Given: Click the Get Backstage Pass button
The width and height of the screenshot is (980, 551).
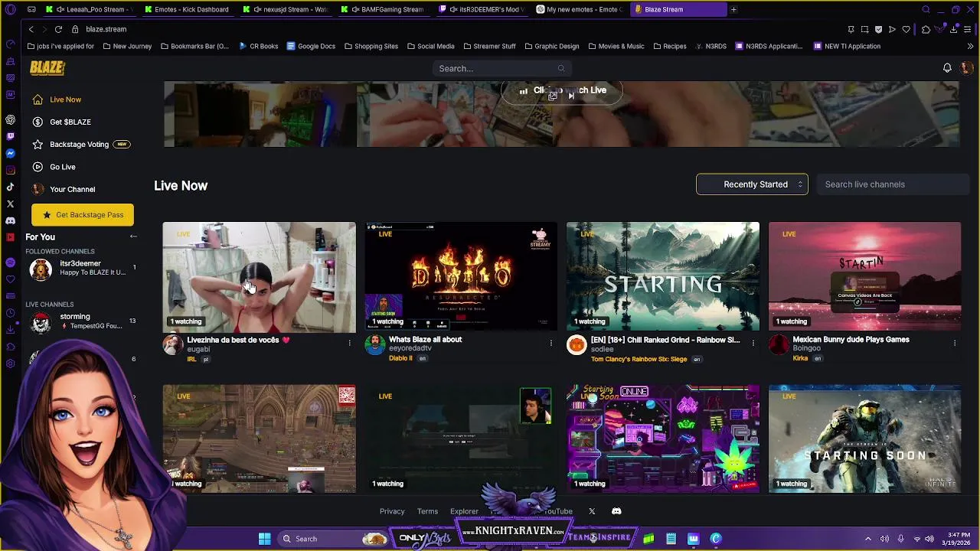Looking at the screenshot, I should tap(83, 215).
